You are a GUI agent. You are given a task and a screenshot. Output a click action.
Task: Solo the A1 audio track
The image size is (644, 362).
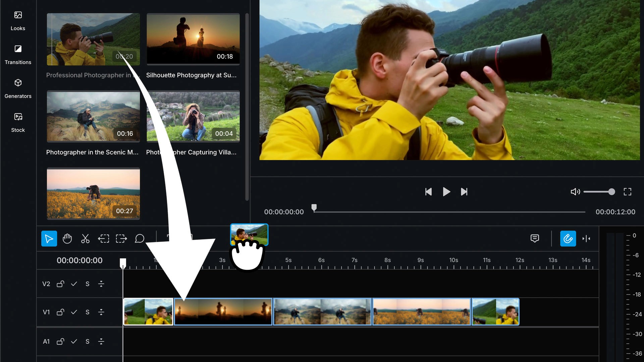coord(88,342)
